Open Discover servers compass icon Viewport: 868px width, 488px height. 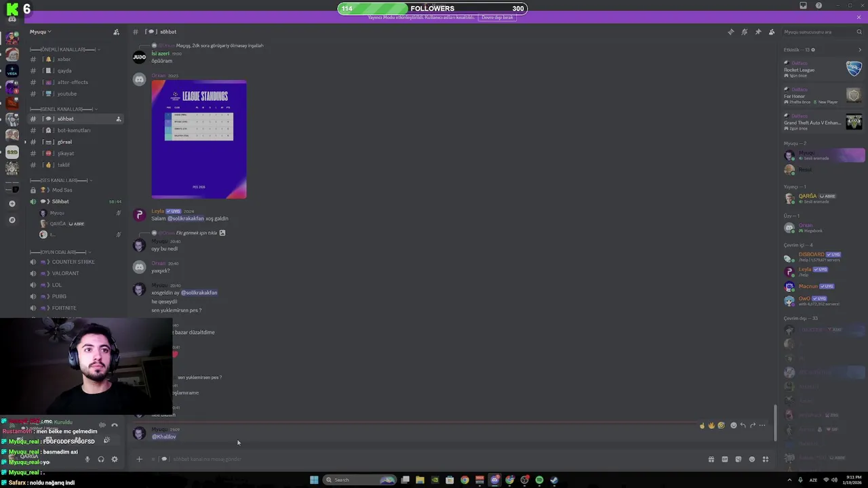12,220
